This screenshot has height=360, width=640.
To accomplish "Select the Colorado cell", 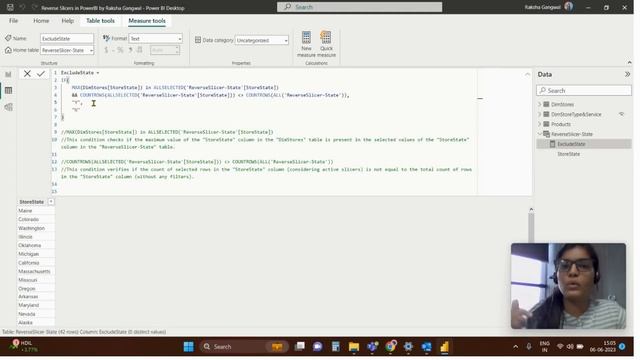I will coord(36,219).
